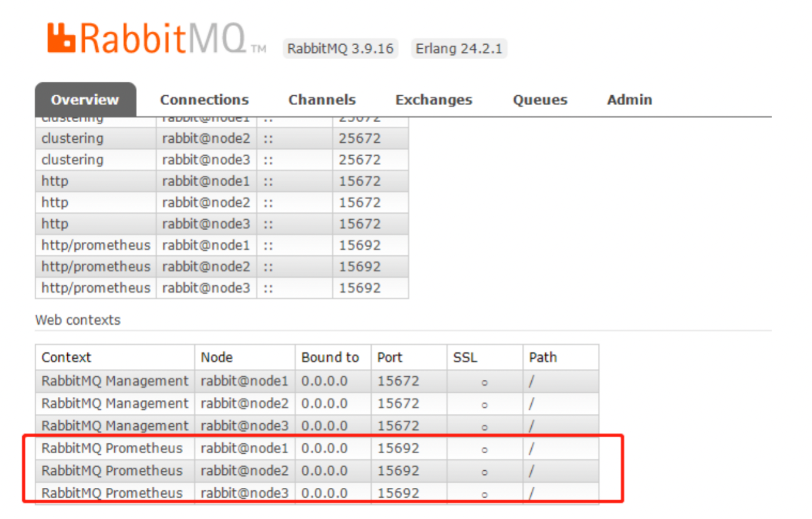Screen dimensions: 812x519
Task: Select RabbitMQ Prometheus cell for rabbit@node2
Action: point(115,471)
